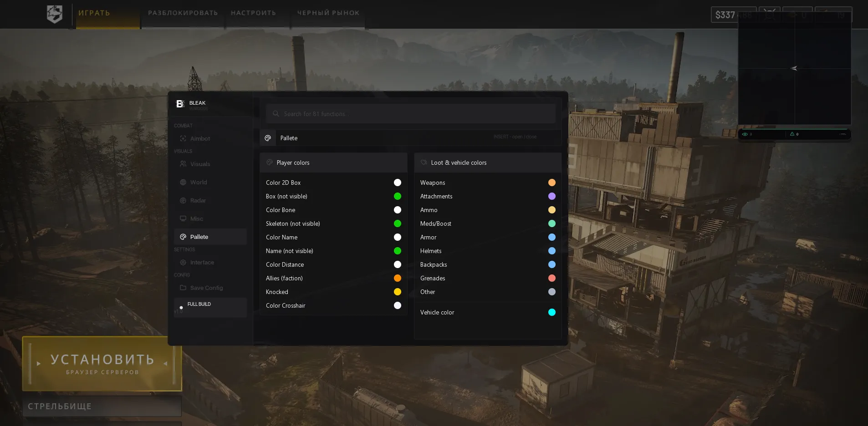Open Attachments purple swatch
This screenshot has width=868, height=426.
pos(552,196)
